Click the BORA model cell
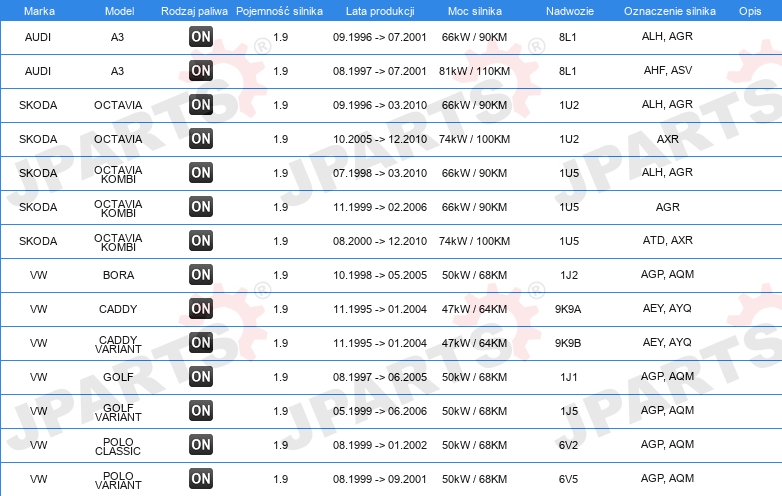782x496 pixels. click(118, 275)
